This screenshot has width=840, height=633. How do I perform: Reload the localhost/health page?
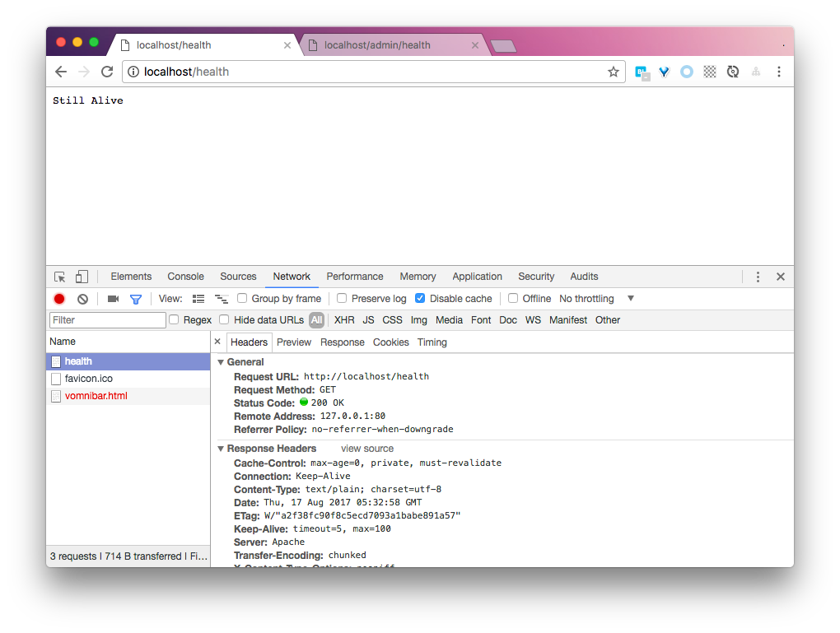pyautogui.click(x=107, y=72)
